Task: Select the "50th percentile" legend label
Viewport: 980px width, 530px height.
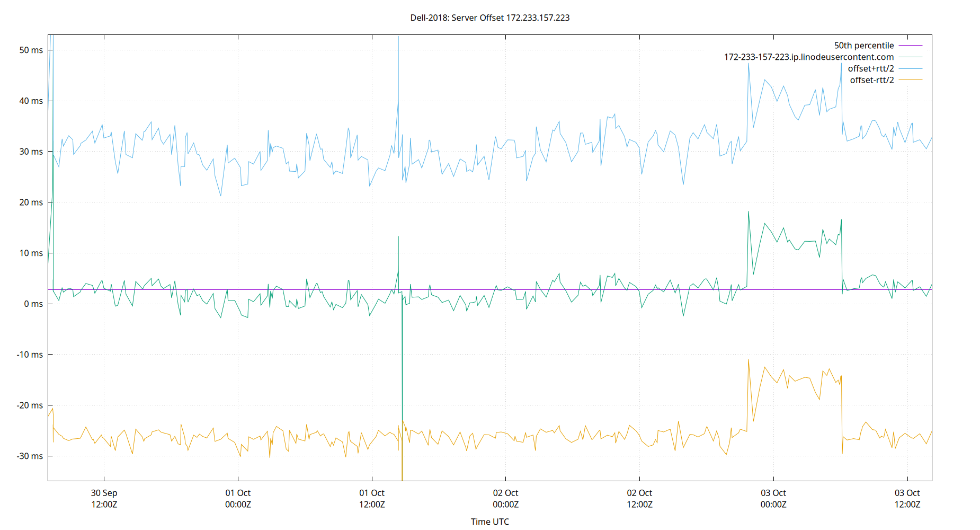Action: click(x=864, y=46)
